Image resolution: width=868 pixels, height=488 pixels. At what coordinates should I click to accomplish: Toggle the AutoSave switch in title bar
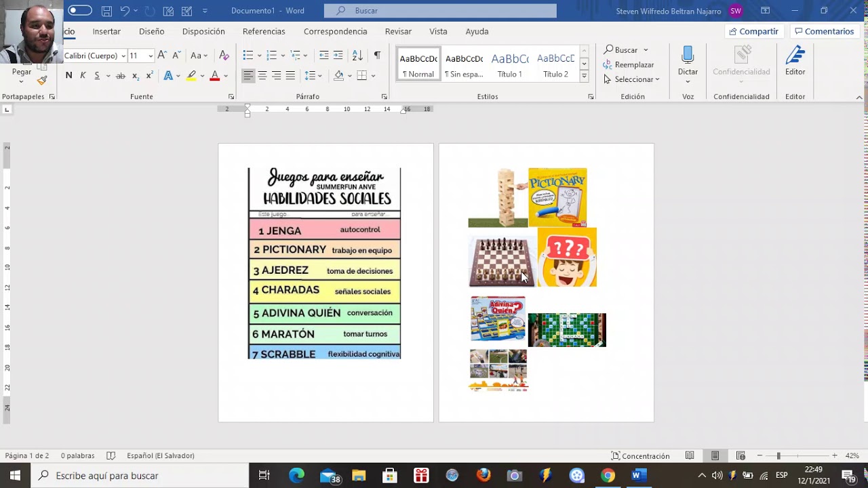tap(80, 10)
